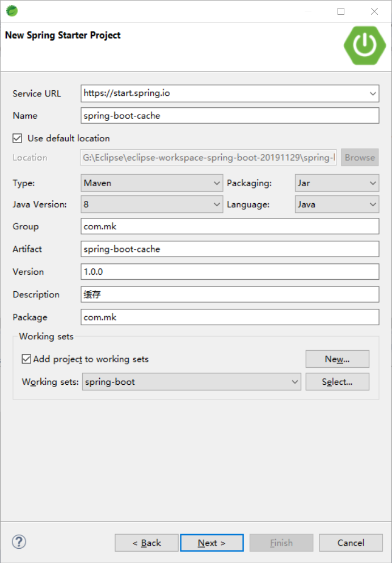The height and width of the screenshot is (563, 392).
Task: Click the Description label
Action: [36, 295]
